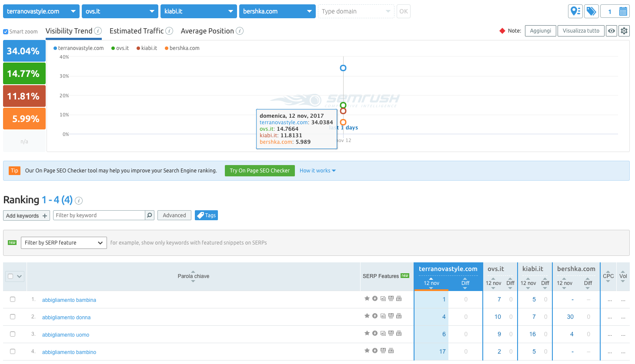Viewport: 635px width, 364px height.
Task: Open the location settings pin icon
Action: (x=575, y=11)
